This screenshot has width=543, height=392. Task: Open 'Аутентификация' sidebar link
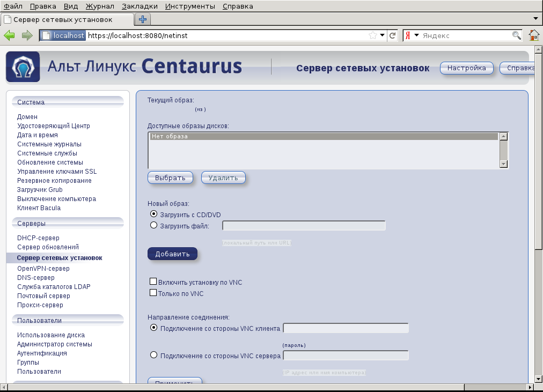click(42, 353)
